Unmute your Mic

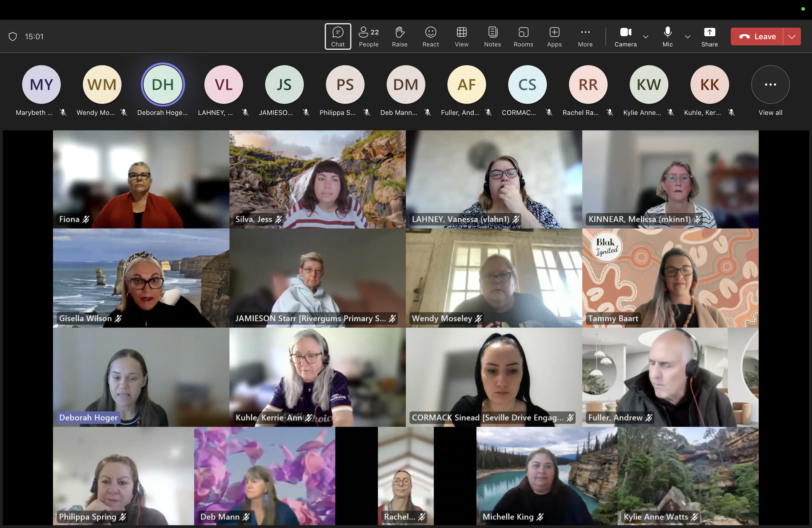[667, 36]
